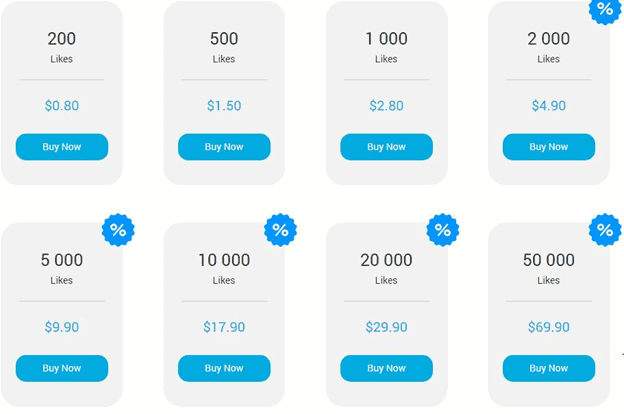
Task: Click the $29.90 price label
Action: [386, 327]
